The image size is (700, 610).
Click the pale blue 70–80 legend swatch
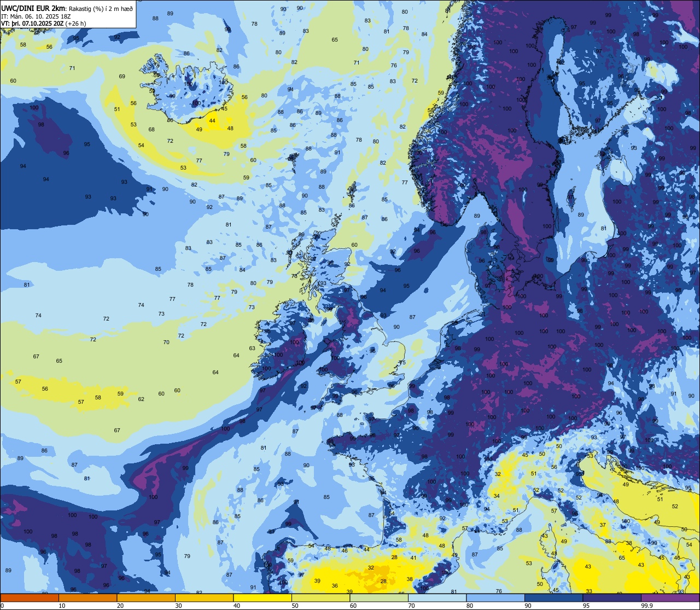point(437,598)
